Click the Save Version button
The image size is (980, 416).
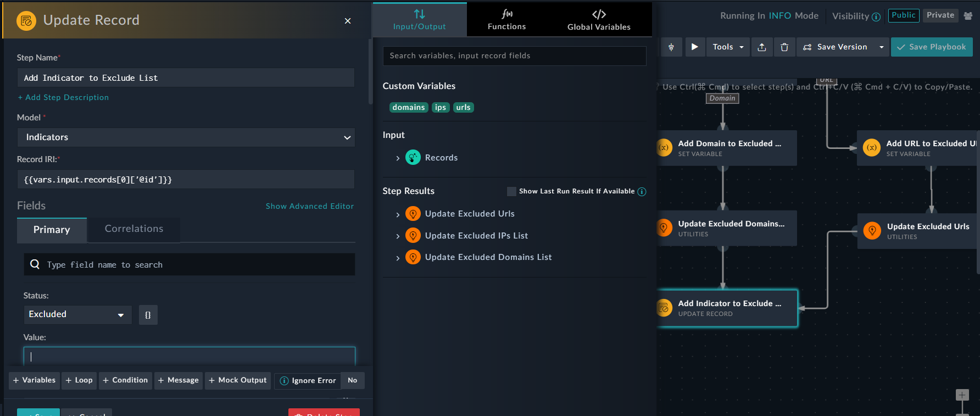836,47
